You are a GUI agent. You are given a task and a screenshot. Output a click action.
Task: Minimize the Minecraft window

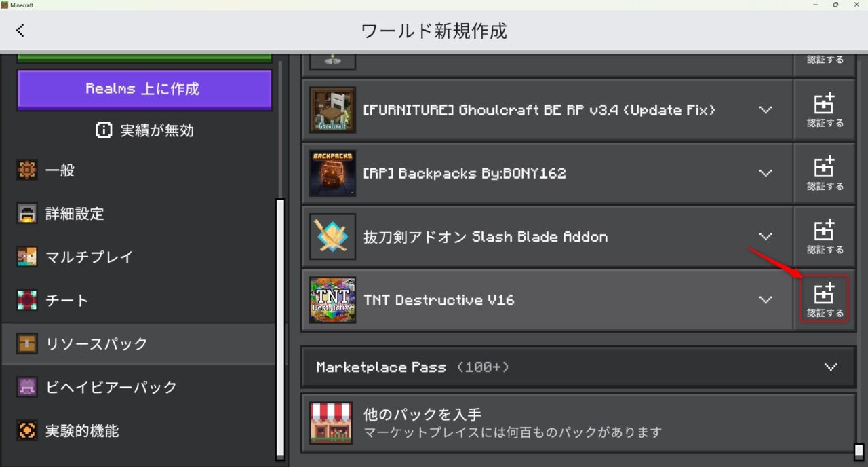pyautogui.click(x=816, y=5)
